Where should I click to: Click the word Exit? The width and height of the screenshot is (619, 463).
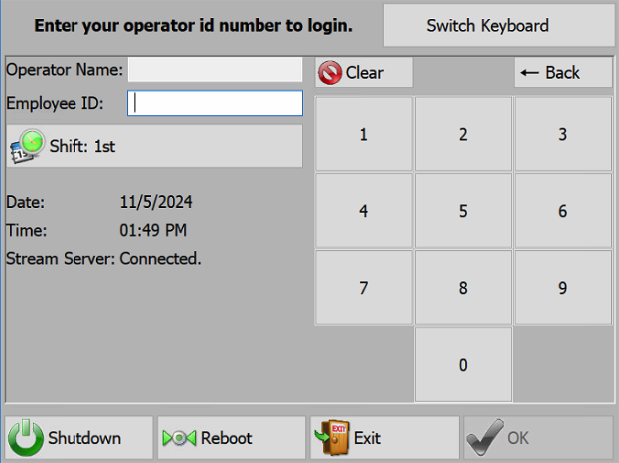pos(367,438)
